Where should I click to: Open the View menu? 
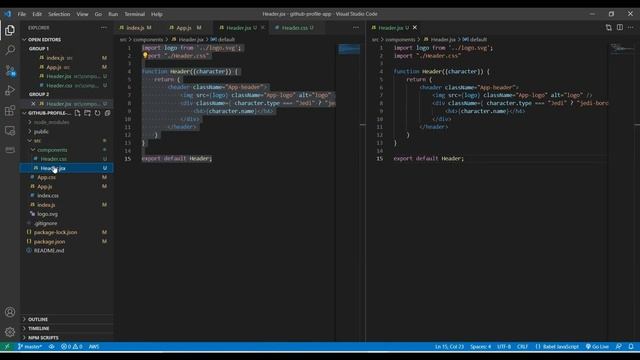(82, 14)
